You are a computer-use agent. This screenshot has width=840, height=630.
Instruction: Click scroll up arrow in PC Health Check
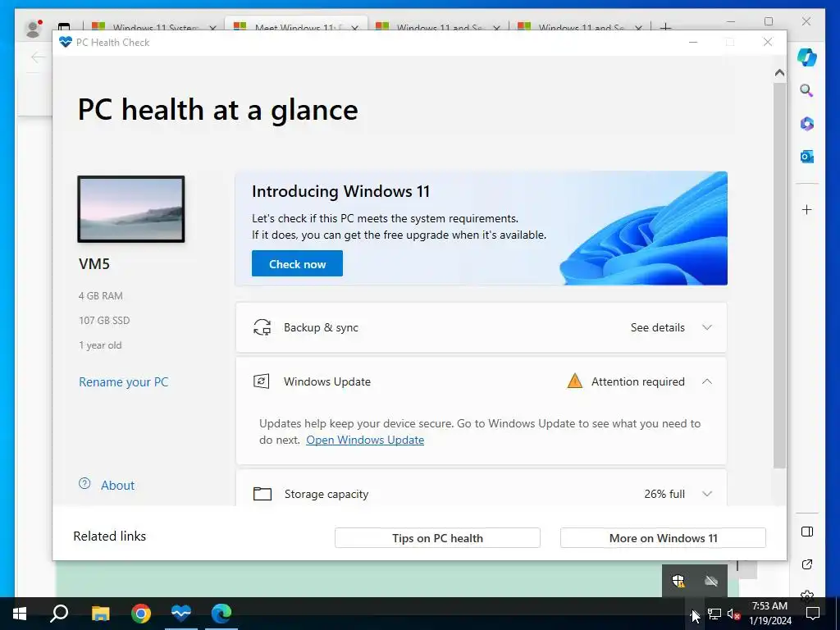[x=779, y=72]
